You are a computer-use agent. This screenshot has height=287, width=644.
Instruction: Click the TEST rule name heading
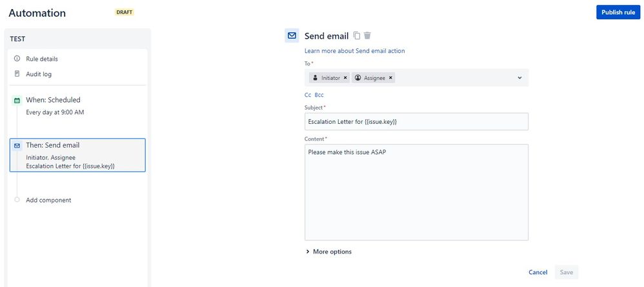click(x=17, y=39)
